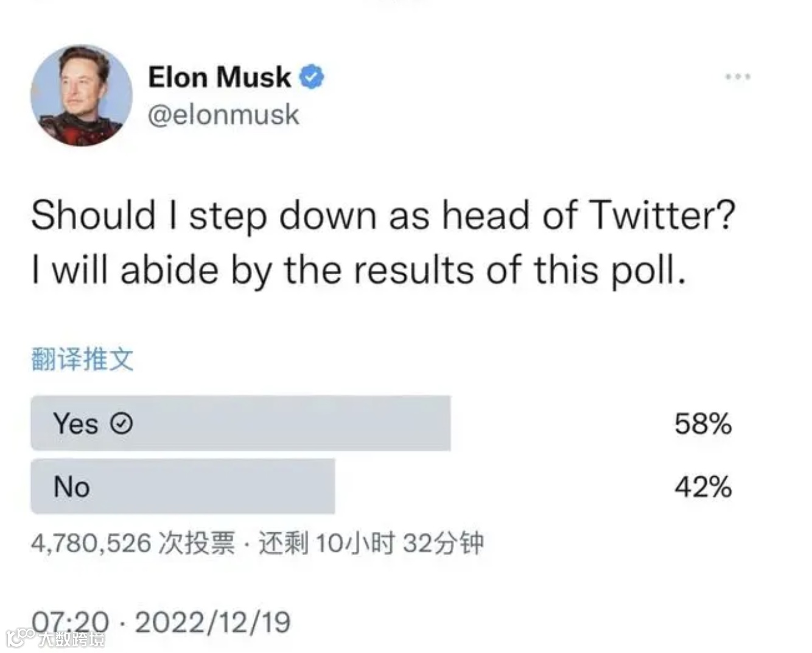
Task: Click the 2022/12/19 date
Action: [212, 622]
